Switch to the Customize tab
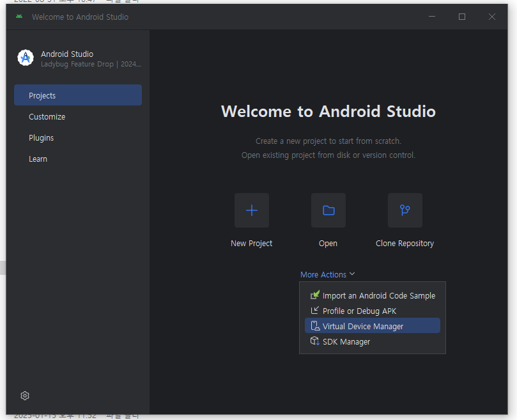Screen dimensions: 517x420 (78, 117)
